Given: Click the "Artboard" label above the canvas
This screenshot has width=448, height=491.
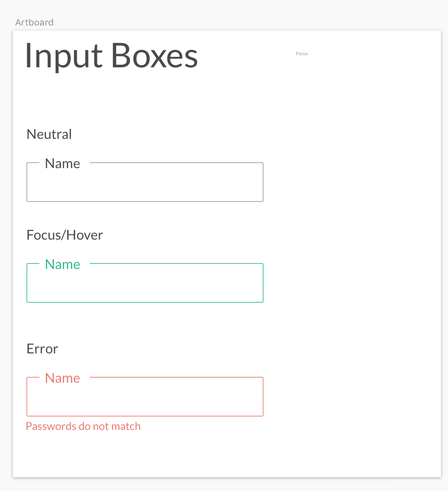Looking at the screenshot, I should pos(34,22).
